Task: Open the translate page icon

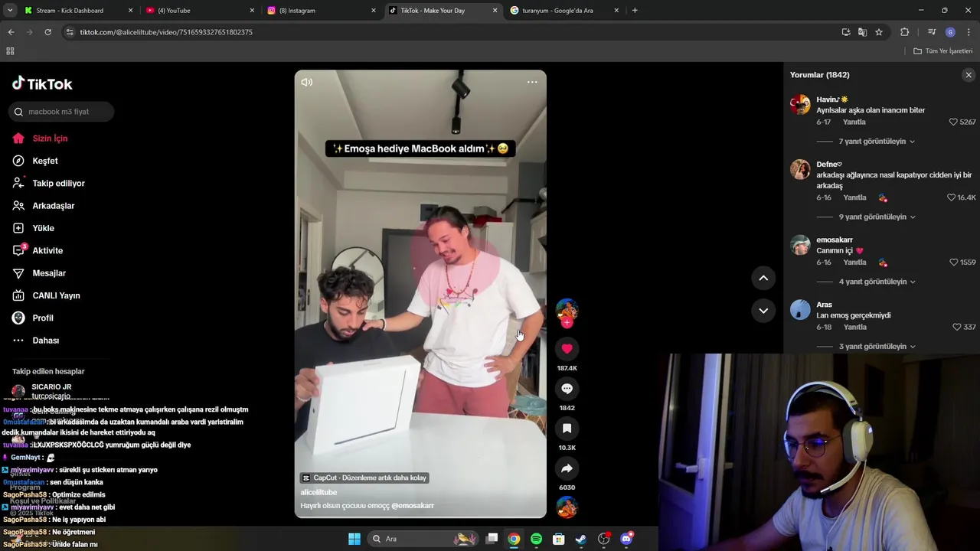Action: tap(862, 32)
